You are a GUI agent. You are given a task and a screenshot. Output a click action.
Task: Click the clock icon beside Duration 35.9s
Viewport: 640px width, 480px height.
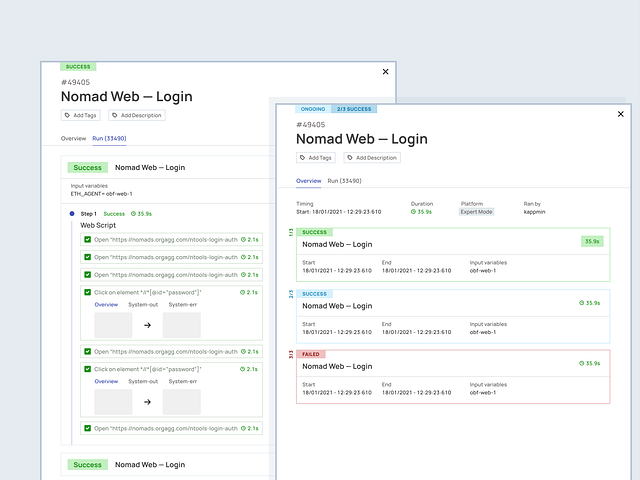(414, 212)
